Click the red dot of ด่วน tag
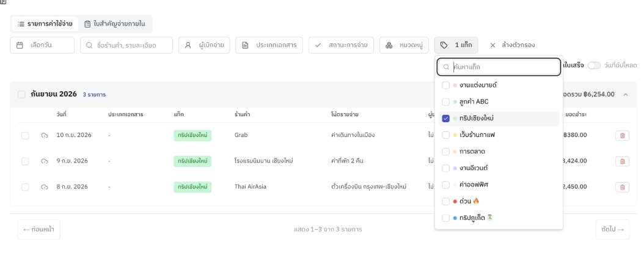644x280 pixels. pyautogui.click(x=455, y=202)
